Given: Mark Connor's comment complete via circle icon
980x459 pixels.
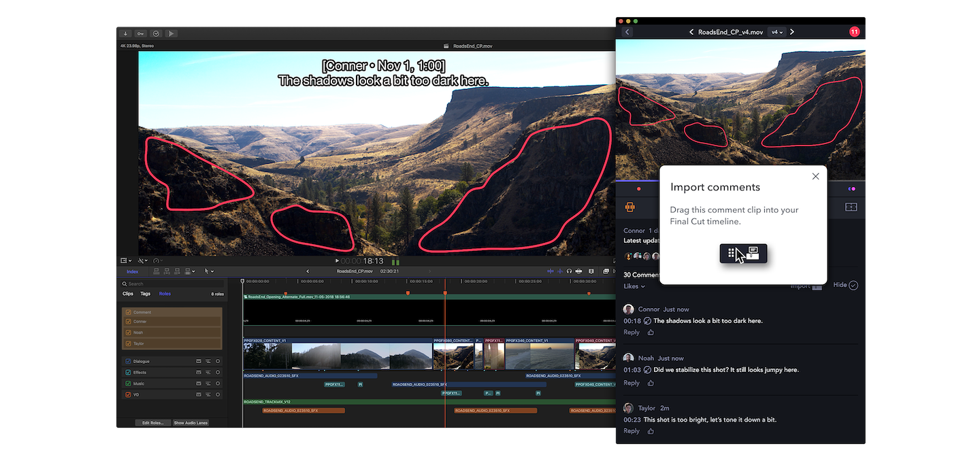Looking at the screenshot, I should [x=648, y=321].
